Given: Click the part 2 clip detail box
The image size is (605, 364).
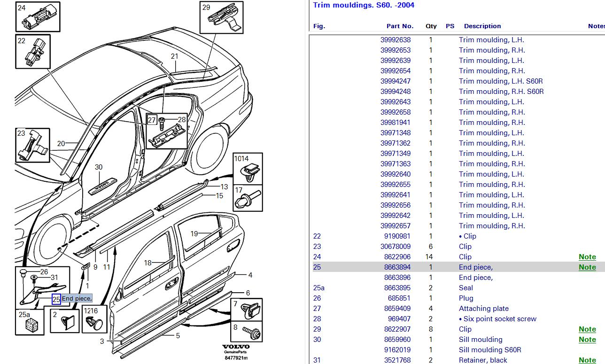Looking at the screenshot, I should coord(64,321).
